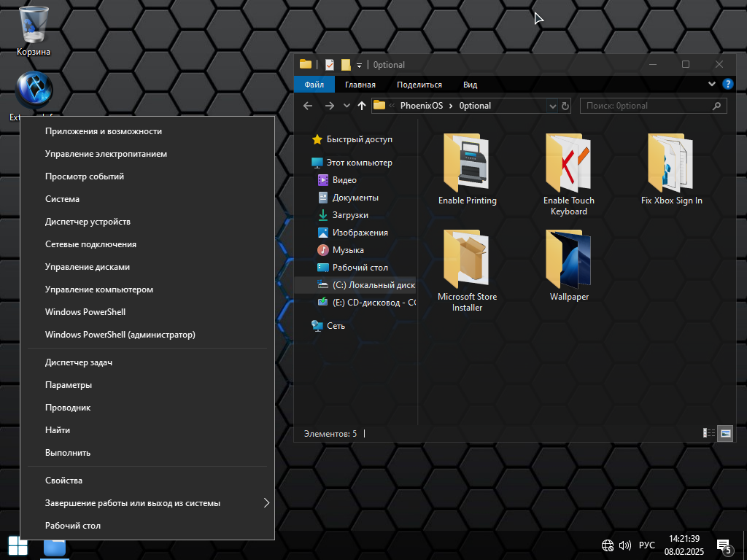Open Управление дисками from the menu

click(147, 267)
